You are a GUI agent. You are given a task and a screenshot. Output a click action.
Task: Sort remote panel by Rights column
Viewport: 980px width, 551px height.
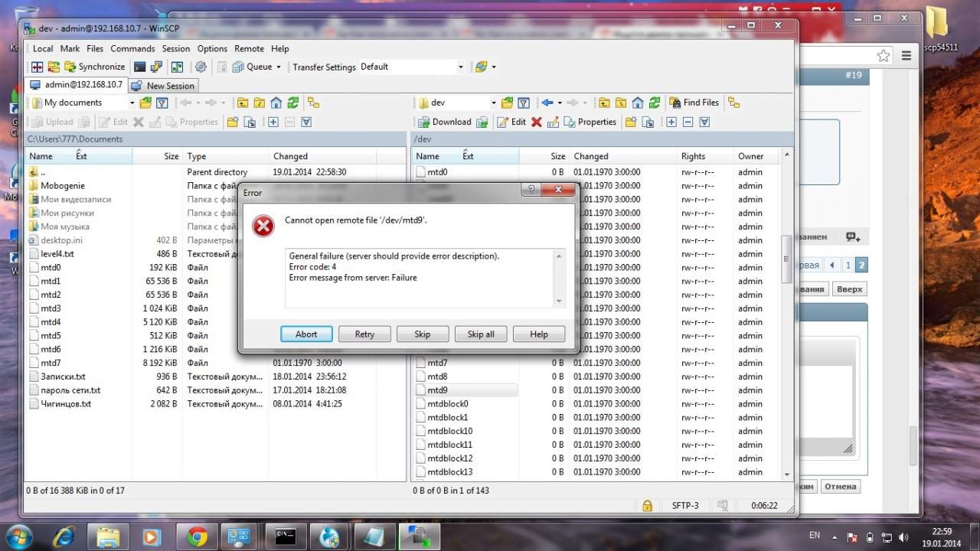tap(704, 156)
